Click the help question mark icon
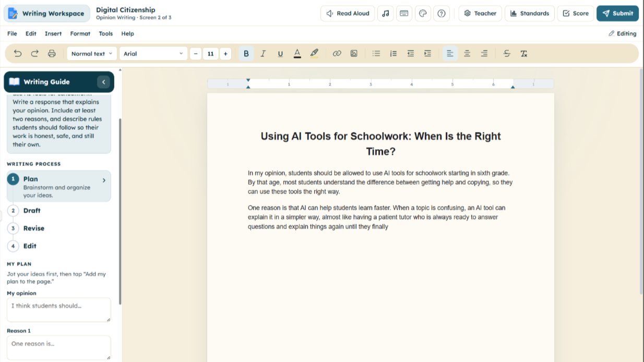644x362 pixels. 442,14
